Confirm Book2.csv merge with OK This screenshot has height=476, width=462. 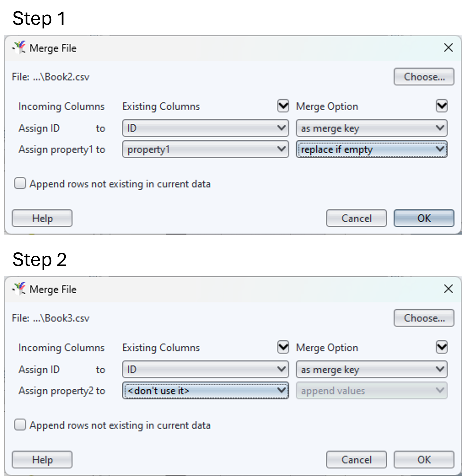click(424, 218)
